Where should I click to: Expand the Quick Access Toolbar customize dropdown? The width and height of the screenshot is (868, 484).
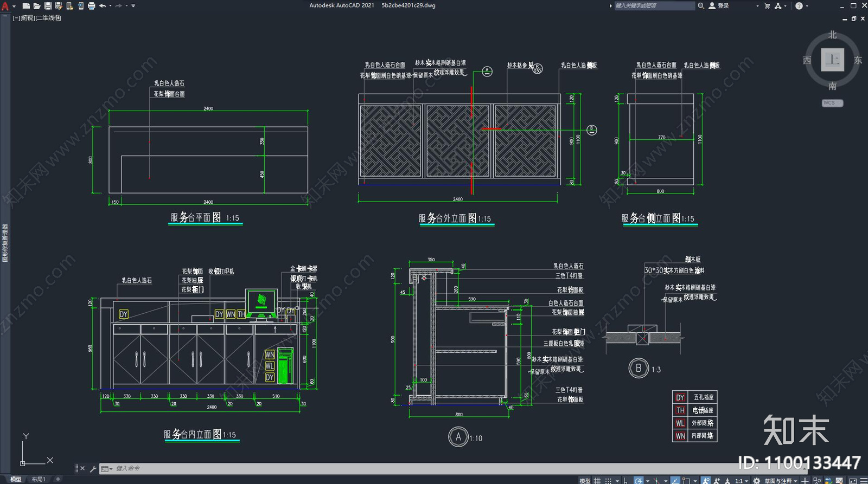(133, 6)
